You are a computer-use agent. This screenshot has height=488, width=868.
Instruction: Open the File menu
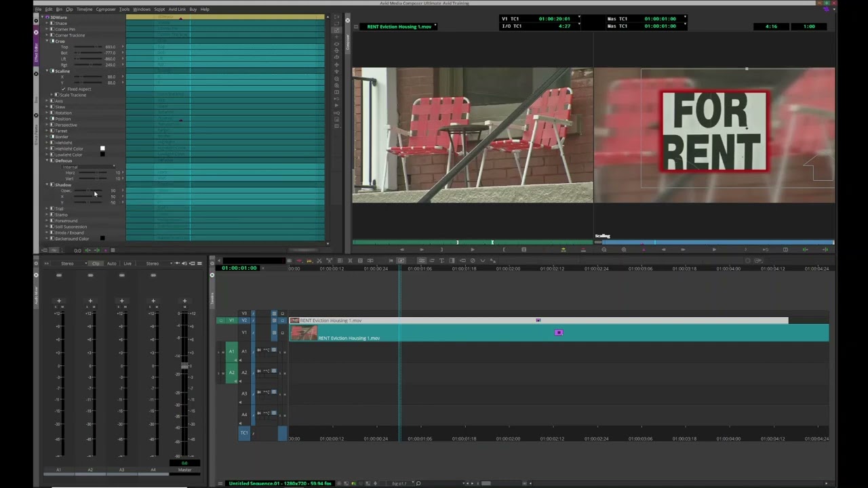point(38,9)
